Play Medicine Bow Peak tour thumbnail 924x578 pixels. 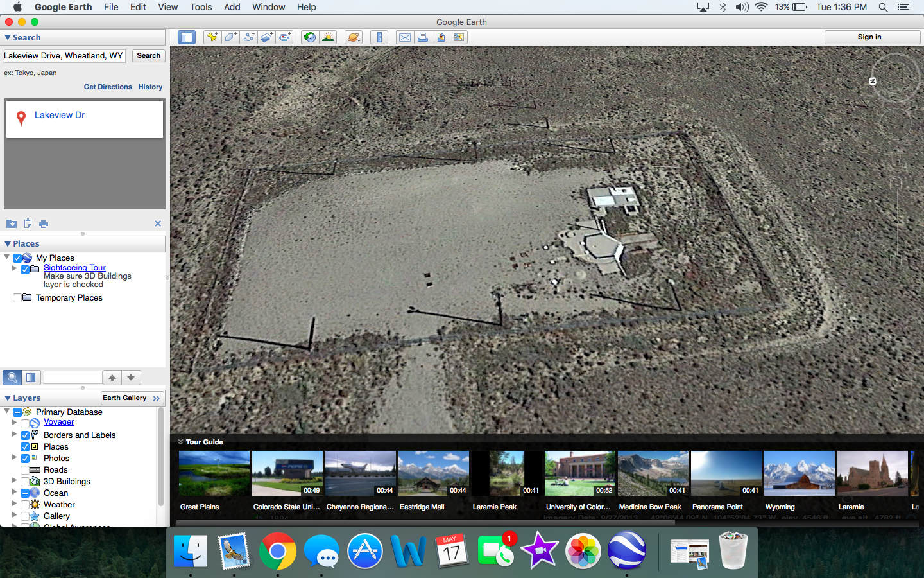653,473
